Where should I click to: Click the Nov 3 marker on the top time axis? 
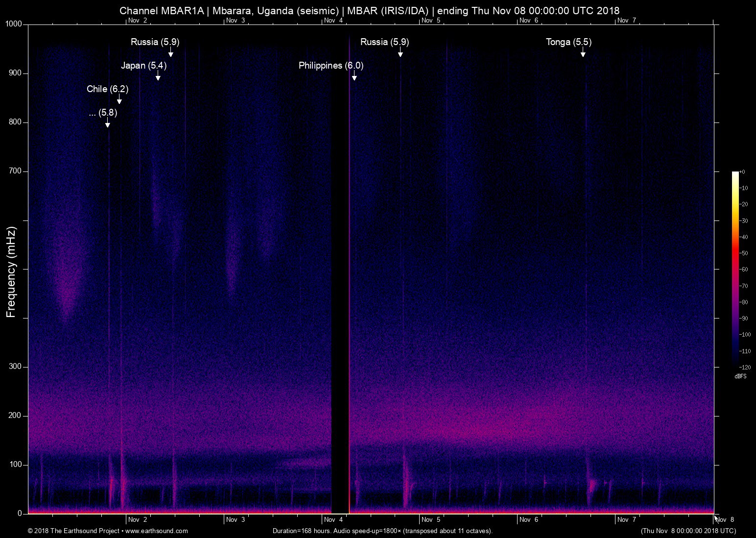[x=235, y=21]
